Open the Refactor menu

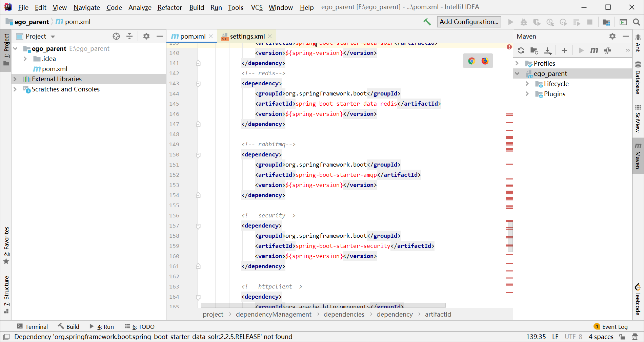169,7
